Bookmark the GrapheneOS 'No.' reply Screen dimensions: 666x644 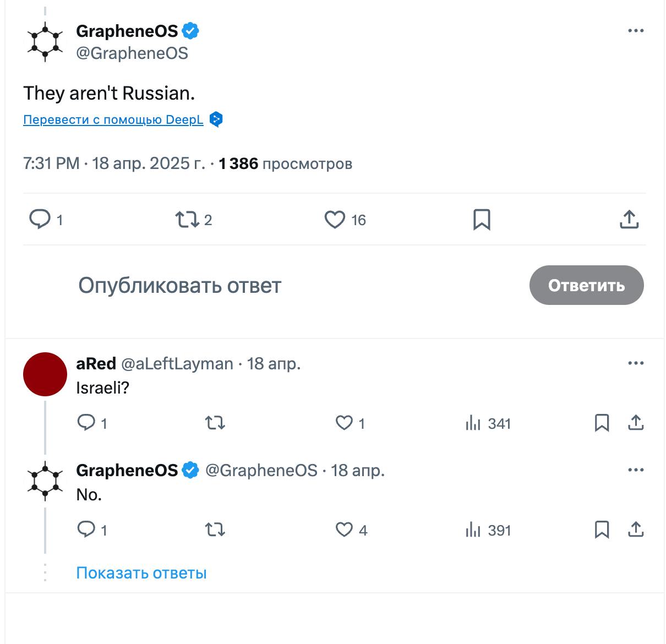pos(602,530)
